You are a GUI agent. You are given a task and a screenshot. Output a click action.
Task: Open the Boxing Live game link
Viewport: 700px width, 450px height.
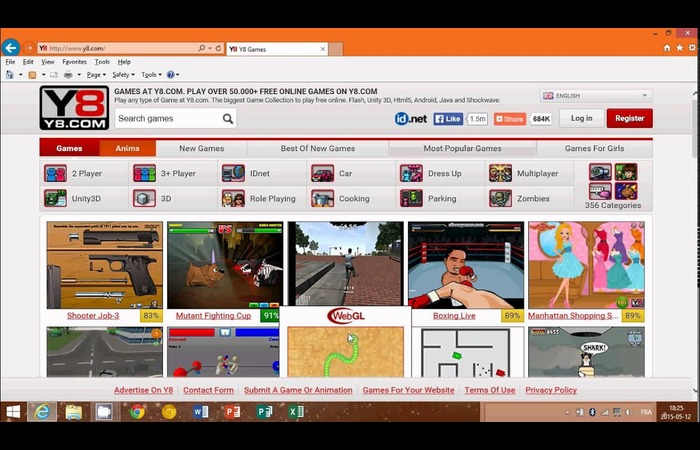[454, 316]
